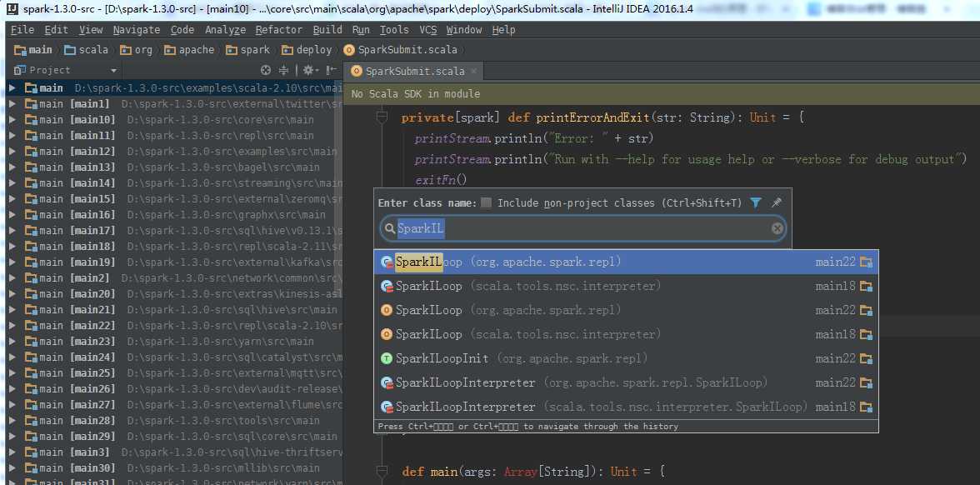This screenshot has height=485, width=980.
Task: Select main [main14] streaming module row
Action: tap(174, 183)
